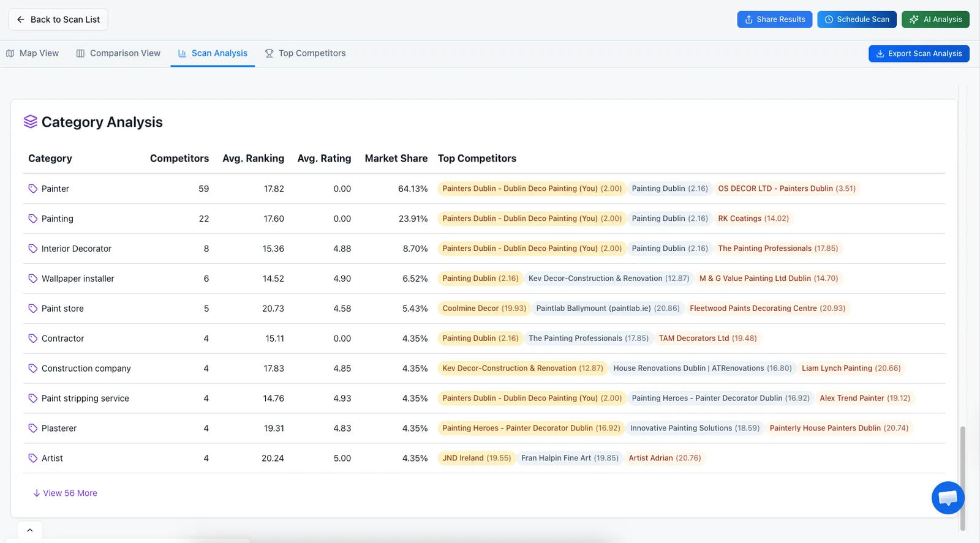Click Artist Adrian (20.76) chip
980x543 pixels.
click(665, 458)
